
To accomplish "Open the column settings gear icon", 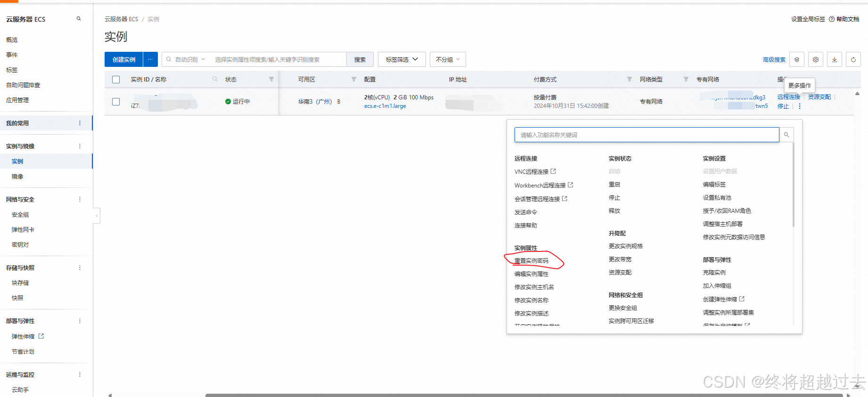I will 815,60.
